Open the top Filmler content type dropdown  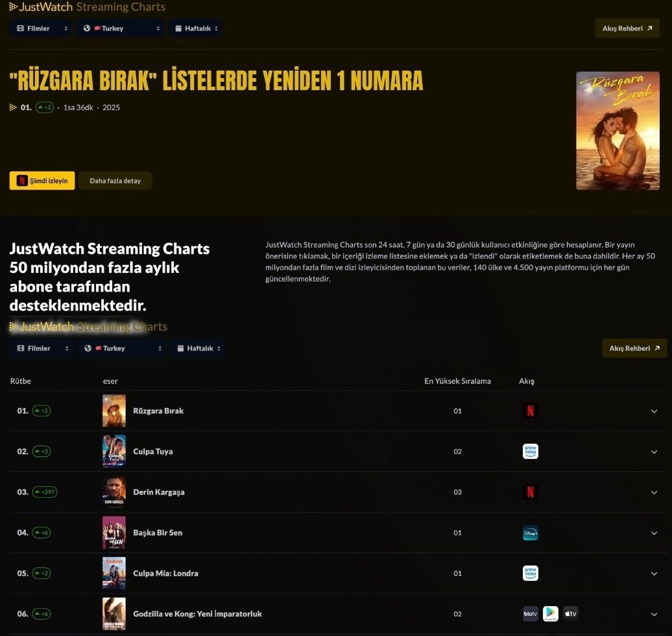41,29
